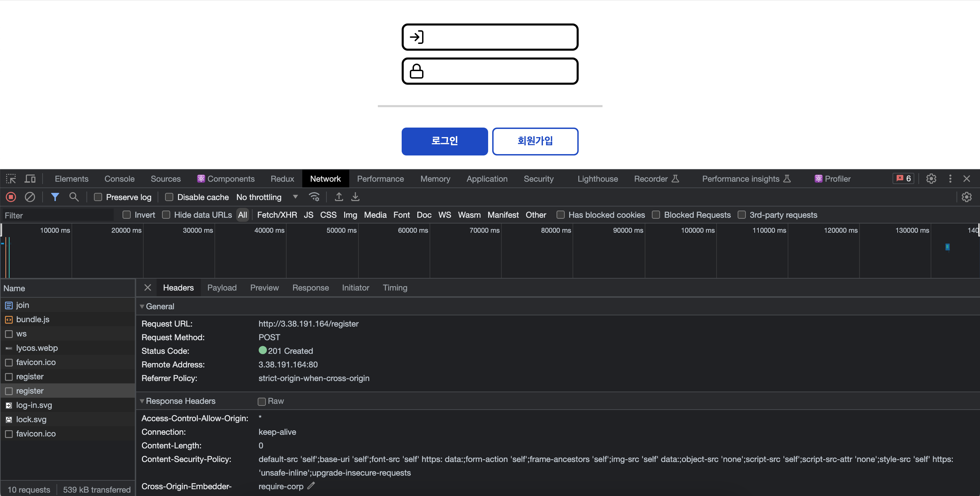Click the 회원가입 button
The width and height of the screenshot is (980, 496).
coord(535,141)
